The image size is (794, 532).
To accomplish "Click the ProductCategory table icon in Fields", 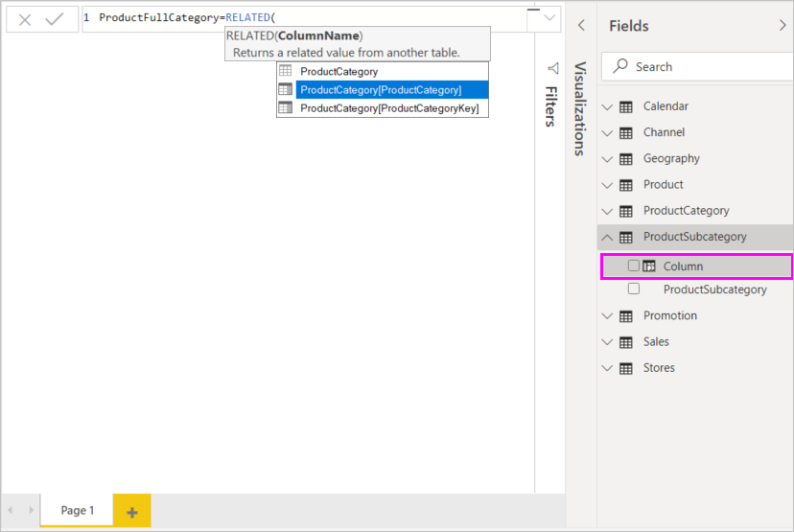I will pyautogui.click(x=626, y=211).
